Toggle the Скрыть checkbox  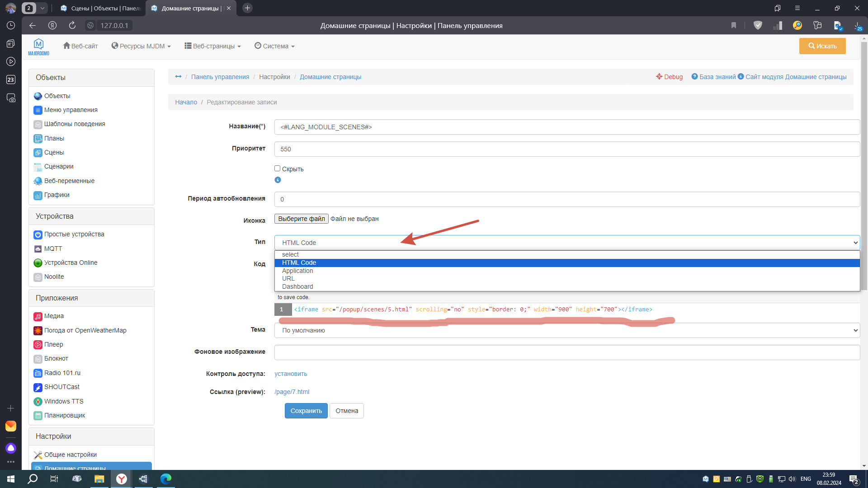point(278,169)
